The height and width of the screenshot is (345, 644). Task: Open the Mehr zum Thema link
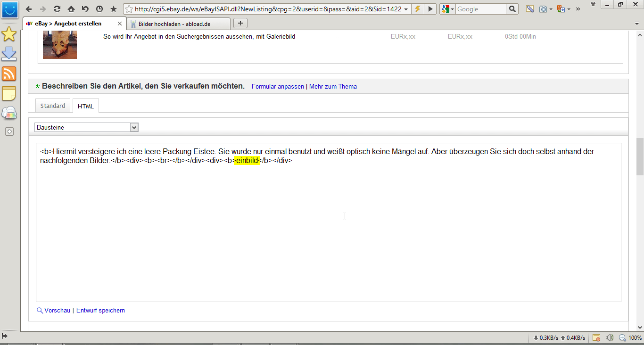tap(333, 87)
